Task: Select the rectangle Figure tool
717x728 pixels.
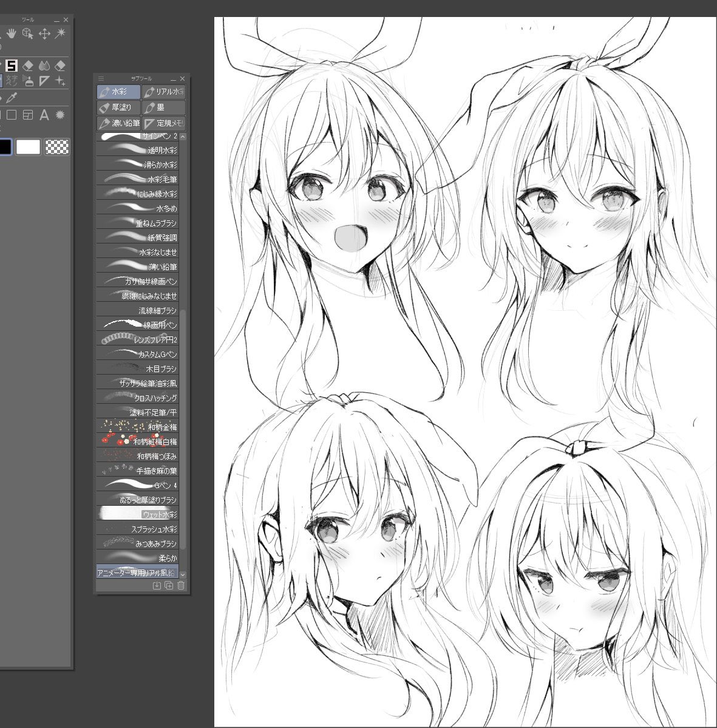Action: [x=12, y=115]
